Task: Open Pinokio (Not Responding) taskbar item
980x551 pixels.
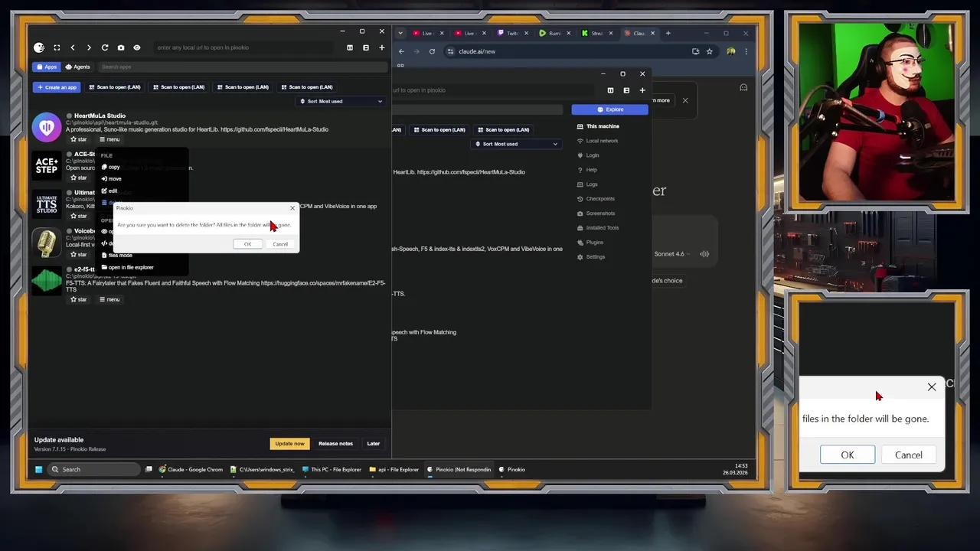Action: [459, 469]
